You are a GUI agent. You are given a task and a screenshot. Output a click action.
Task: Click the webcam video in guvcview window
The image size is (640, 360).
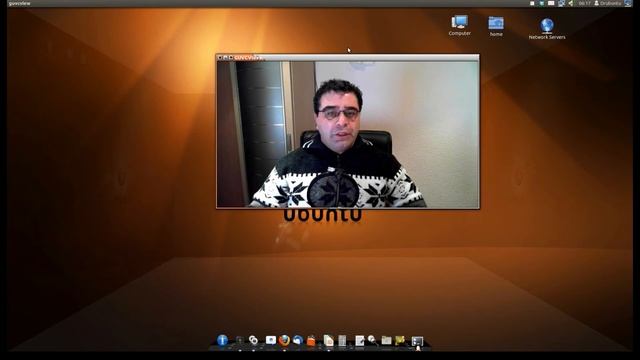coord(348,134)
